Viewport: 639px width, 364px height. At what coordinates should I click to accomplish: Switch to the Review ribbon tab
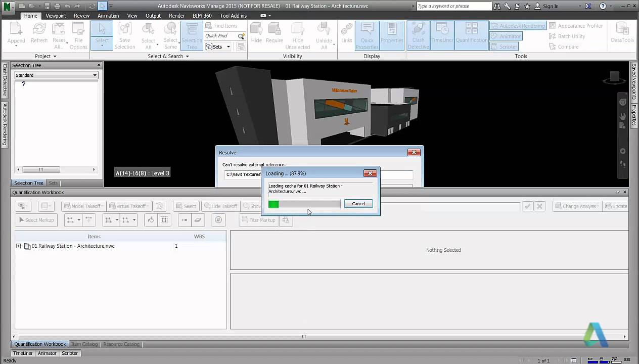tap(81, 16)
